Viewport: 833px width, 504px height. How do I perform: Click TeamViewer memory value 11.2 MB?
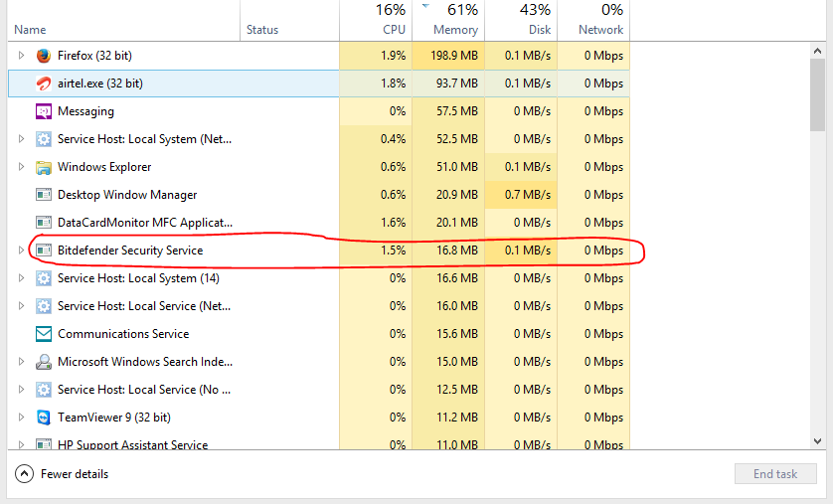(457, 417)
